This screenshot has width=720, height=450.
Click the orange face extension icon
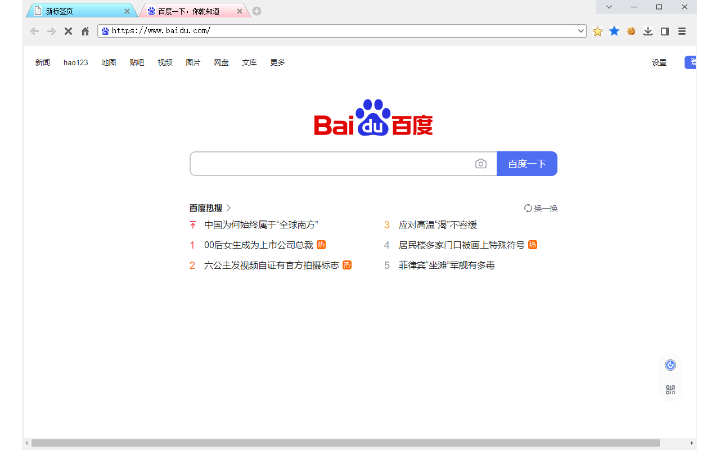(631, 31)
